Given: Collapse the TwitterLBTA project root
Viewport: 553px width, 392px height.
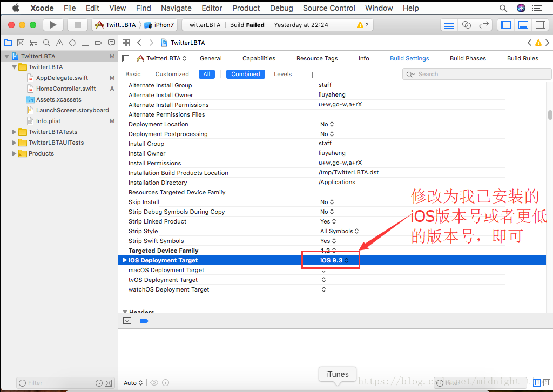Looking at the screenshot, I should [x=6, y=56].
